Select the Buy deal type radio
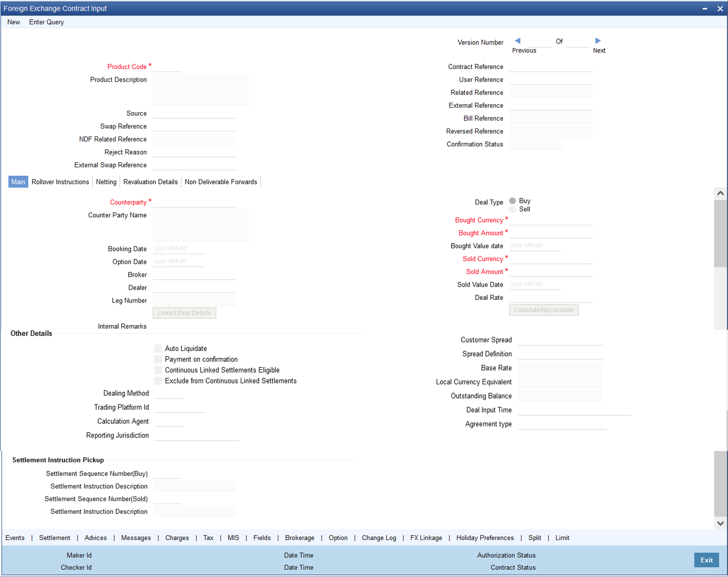728x577 pixels. (x=512, y=201)
